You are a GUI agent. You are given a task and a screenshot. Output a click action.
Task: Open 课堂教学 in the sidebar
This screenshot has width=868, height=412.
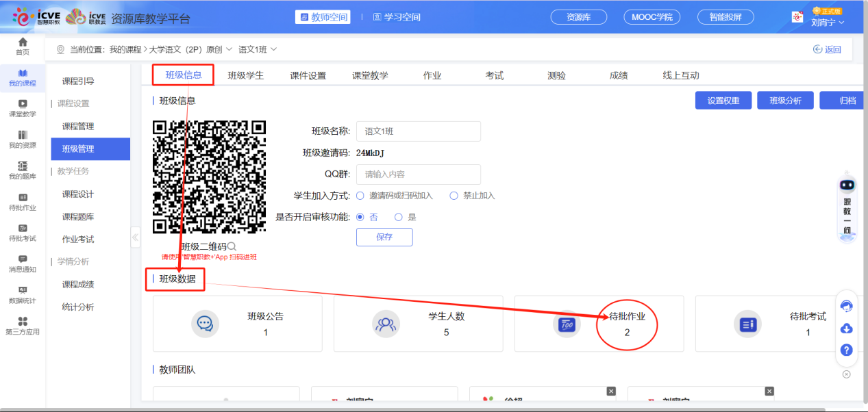[21, 107]
